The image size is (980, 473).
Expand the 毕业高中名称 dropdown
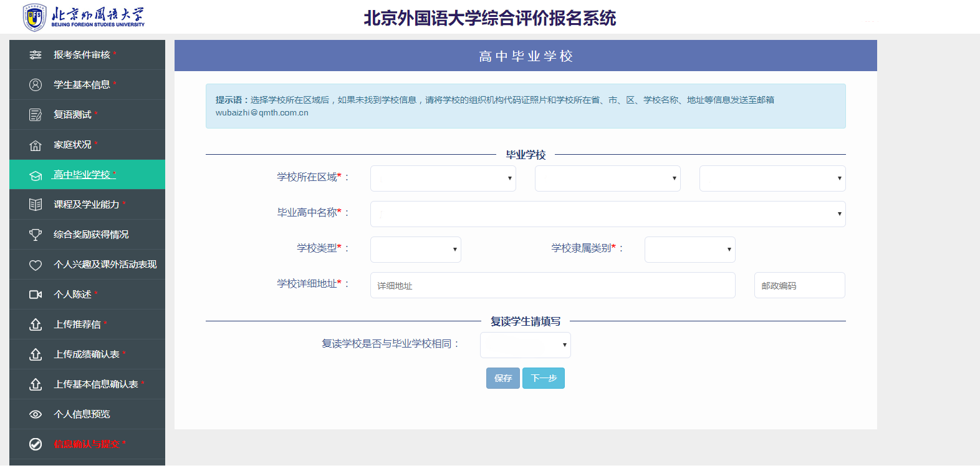[608, 214]
